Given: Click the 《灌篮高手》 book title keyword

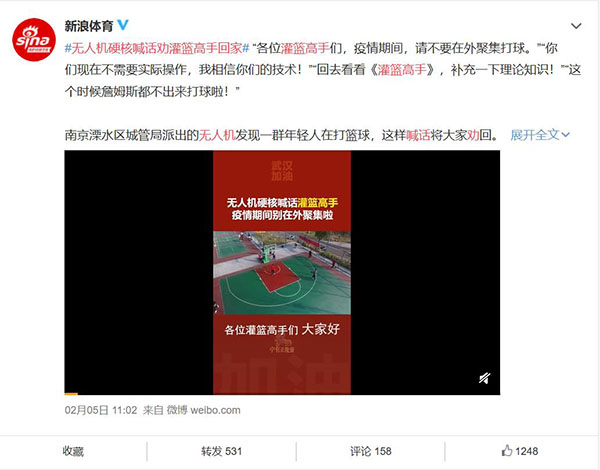Looking at the screenshot, I should pos(402,70).
